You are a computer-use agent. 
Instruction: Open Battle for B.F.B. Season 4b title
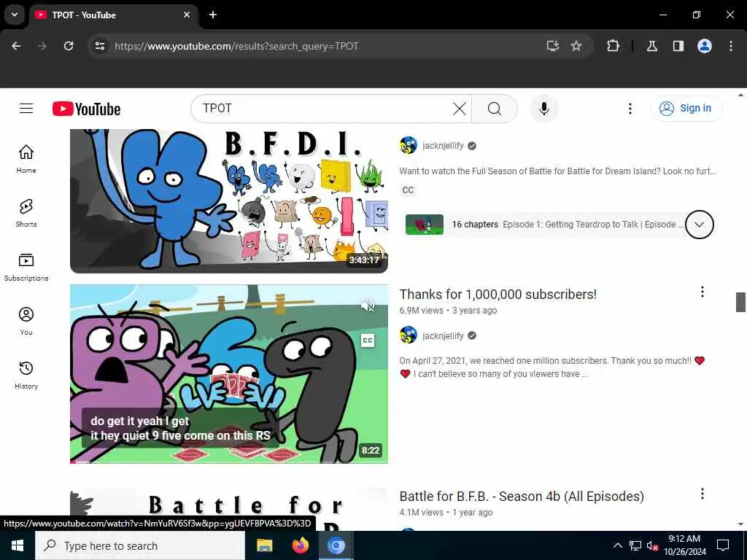(x=522, y=496)
